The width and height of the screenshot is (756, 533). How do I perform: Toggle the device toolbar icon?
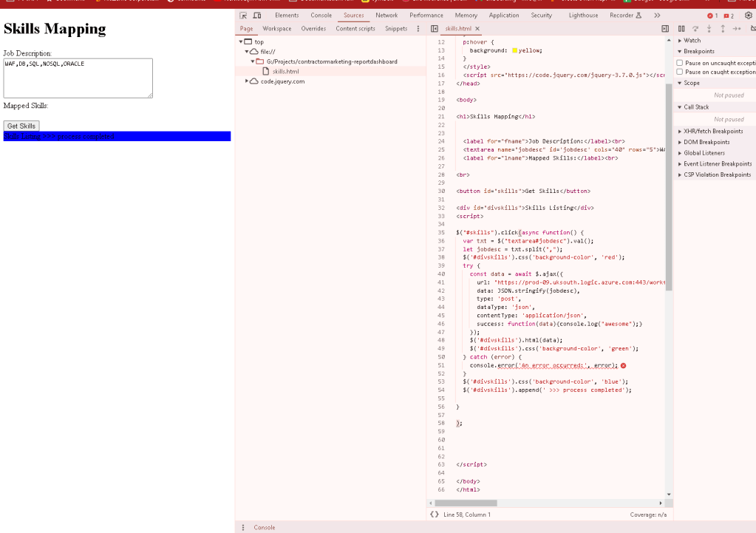pyautogui.click(x=257, y=16)
